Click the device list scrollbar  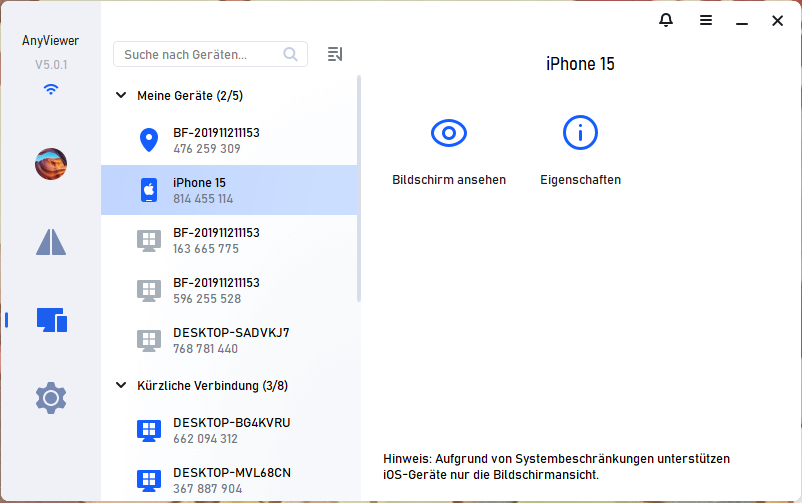358,200
